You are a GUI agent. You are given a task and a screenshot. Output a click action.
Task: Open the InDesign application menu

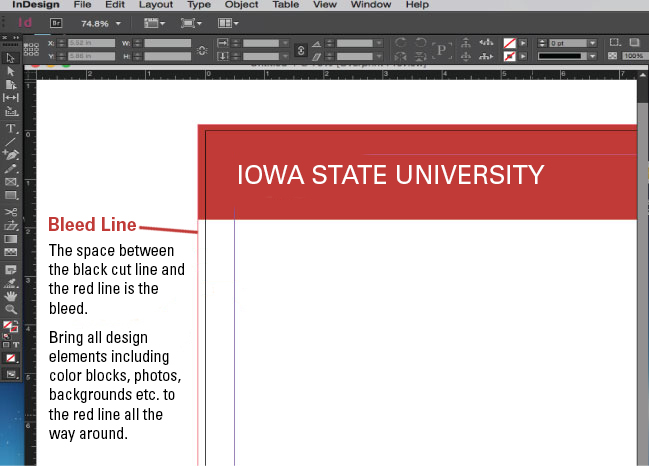tap(36, 5)
